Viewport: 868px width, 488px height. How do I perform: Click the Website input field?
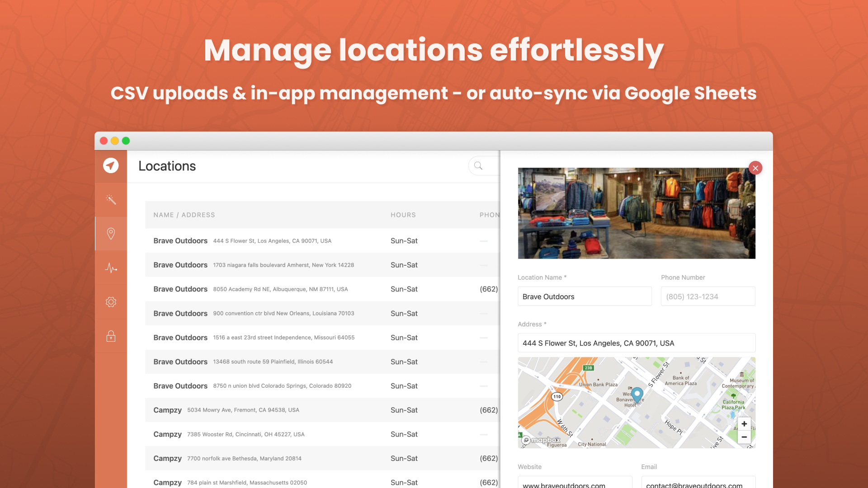[x=575, y=482]
